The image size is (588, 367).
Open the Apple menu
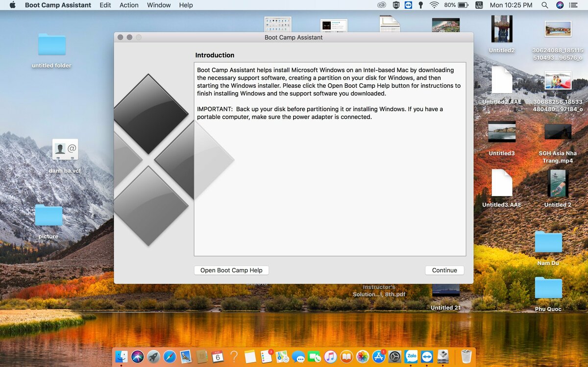point(13,5)
